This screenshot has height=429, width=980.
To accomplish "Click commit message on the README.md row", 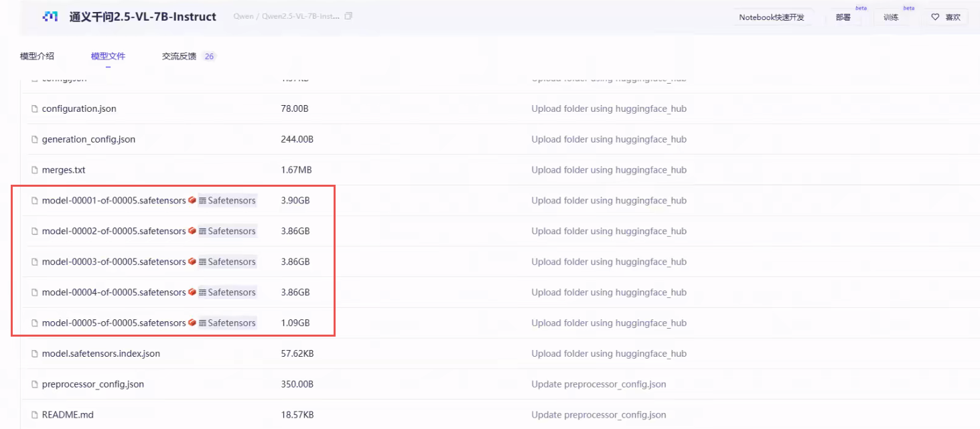I will [599, 415].
